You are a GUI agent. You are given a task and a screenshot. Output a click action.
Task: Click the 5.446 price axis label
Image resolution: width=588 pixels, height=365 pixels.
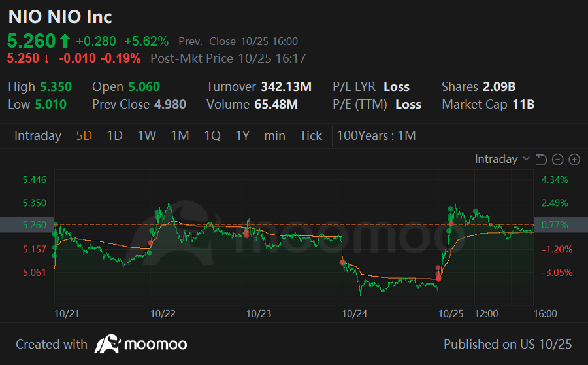tap(35, 180)
